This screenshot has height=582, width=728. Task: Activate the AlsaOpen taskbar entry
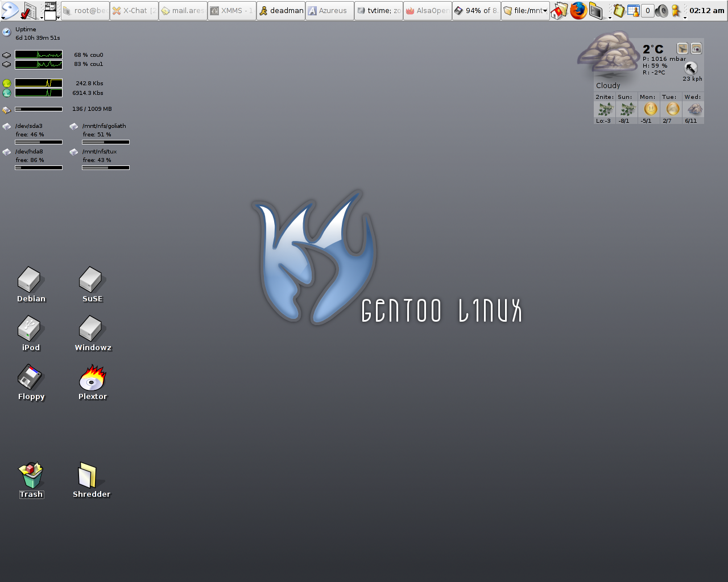tap(427, 10)
